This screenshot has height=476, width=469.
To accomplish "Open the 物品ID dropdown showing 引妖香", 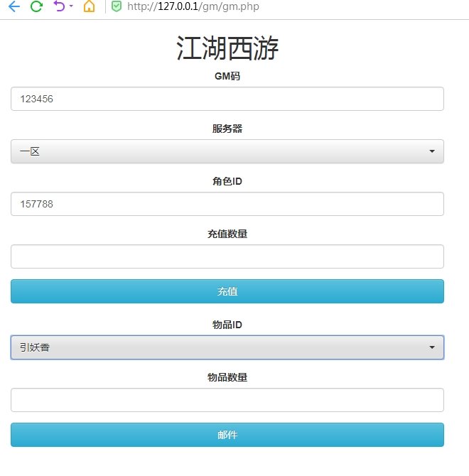I will 227,347.
